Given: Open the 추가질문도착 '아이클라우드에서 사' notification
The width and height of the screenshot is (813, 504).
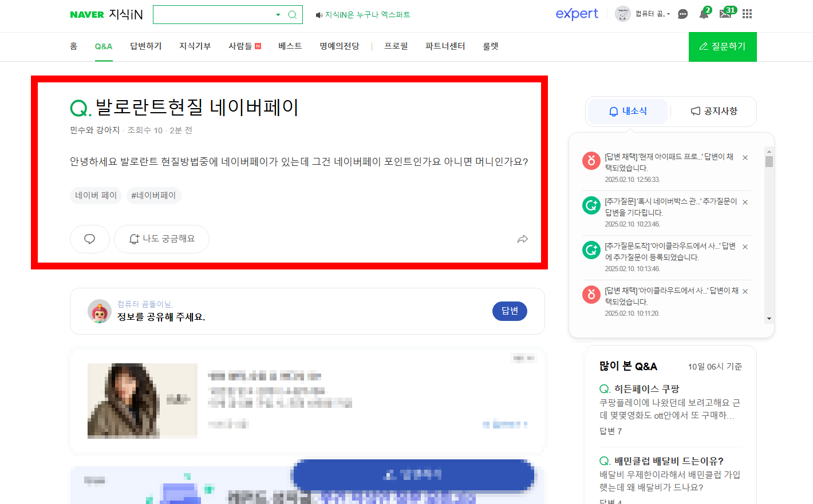Looking at the screenshot, I should [x=670, y=252].
